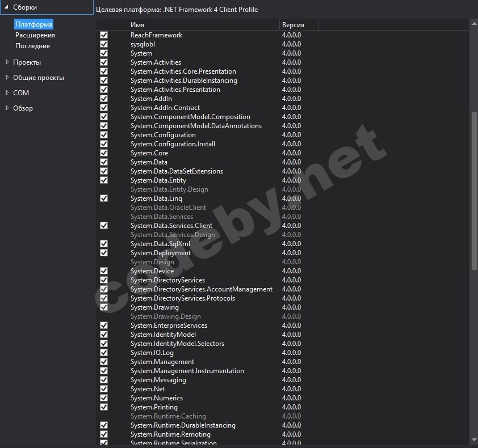Toggle checkbox for System.DirectoryServices.Protocols
This screenshot has width=478, height=448.
pyautogui.click(x=104, y=298)
